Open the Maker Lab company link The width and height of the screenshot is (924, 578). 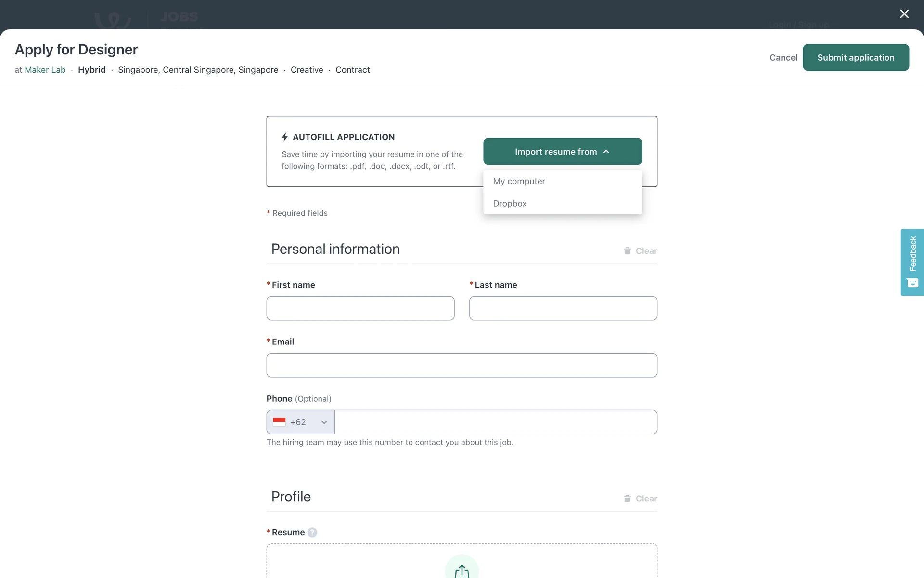tap(45, 70)
